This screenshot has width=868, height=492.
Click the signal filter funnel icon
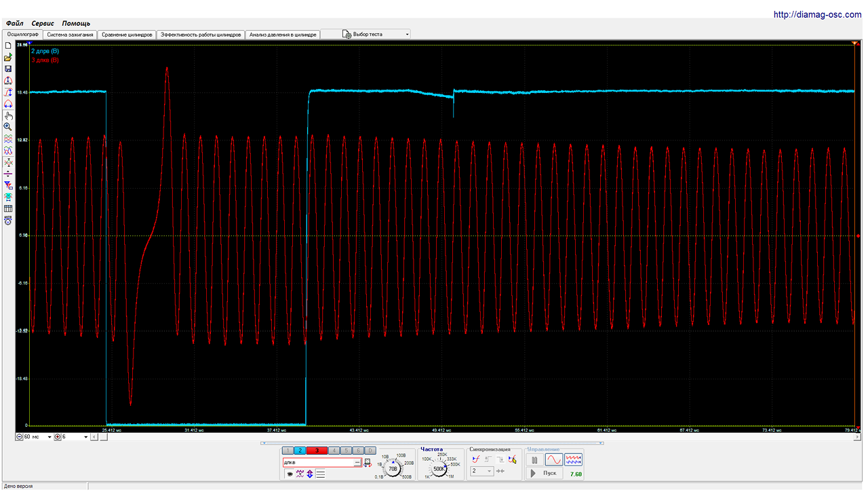pyautogui.click(x=8, y=185)
